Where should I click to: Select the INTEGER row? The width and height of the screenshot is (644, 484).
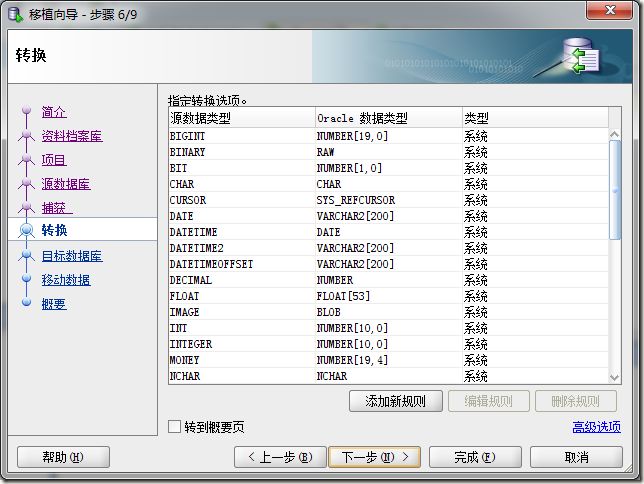click(389, 344)
